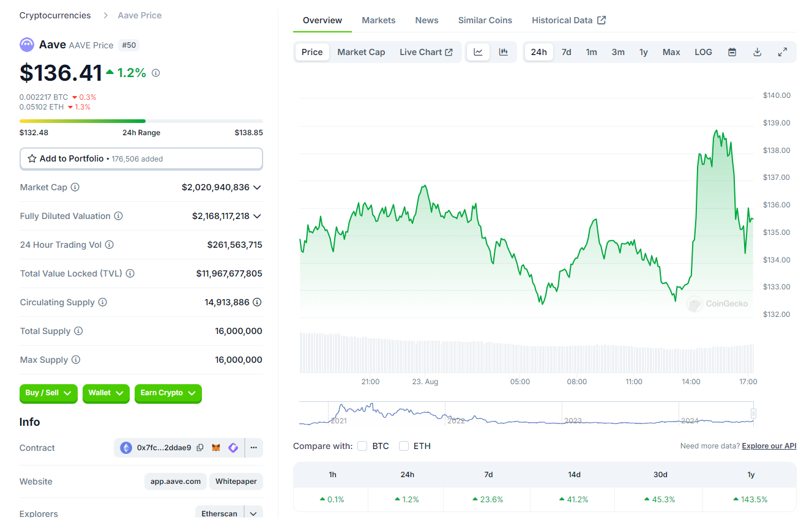Open the Etherscan explorer link
812x520 pixels.
pyautogui.click(x=219, y=513)
